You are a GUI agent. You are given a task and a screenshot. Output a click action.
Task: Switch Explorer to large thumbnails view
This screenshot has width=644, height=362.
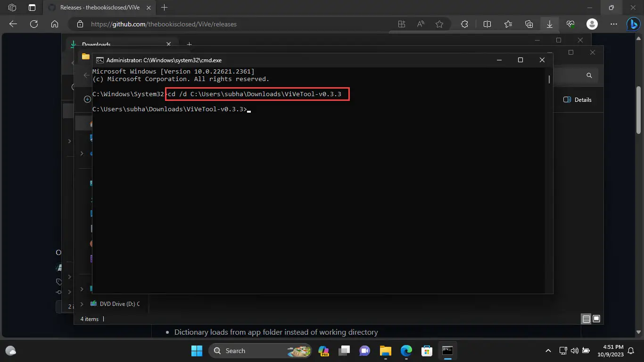click(x=596, y=319)
